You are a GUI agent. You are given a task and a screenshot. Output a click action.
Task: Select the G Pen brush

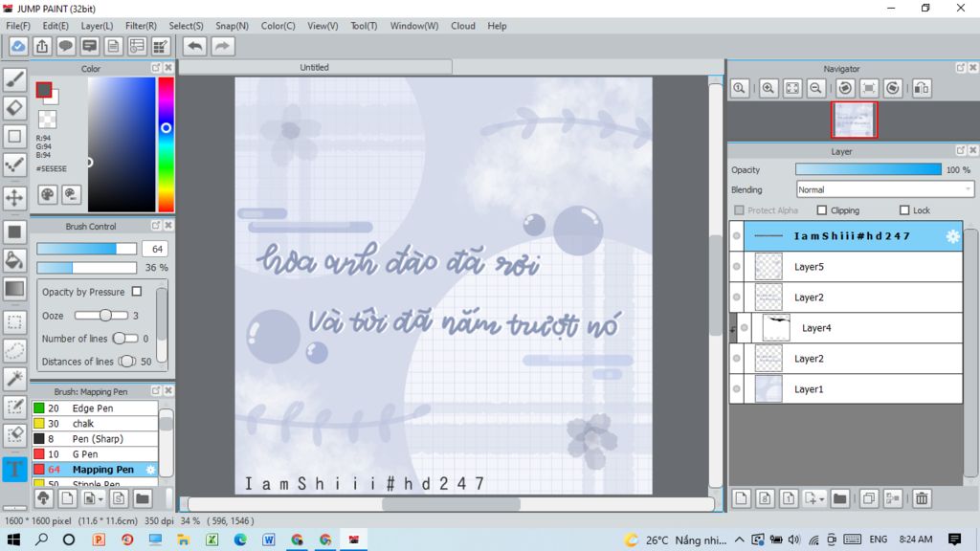(x=95, y=454)
